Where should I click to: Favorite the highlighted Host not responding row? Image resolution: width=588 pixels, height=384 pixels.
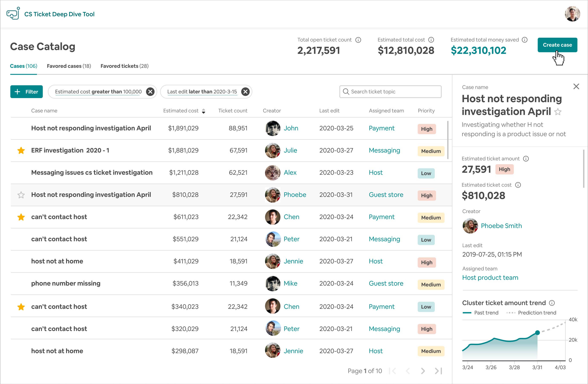coord(21,195)
